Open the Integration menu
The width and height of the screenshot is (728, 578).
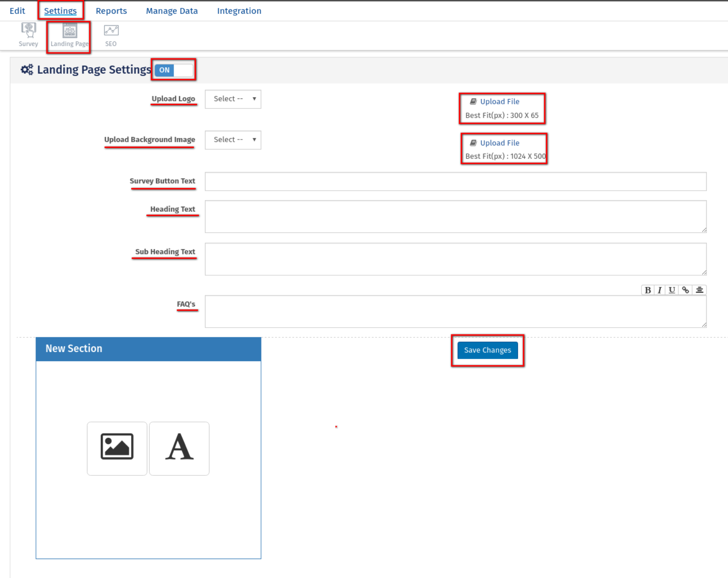coord(239,11)
